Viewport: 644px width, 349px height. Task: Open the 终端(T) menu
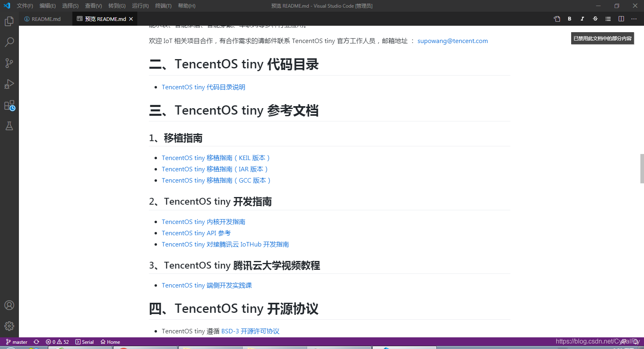coord(163,6)
